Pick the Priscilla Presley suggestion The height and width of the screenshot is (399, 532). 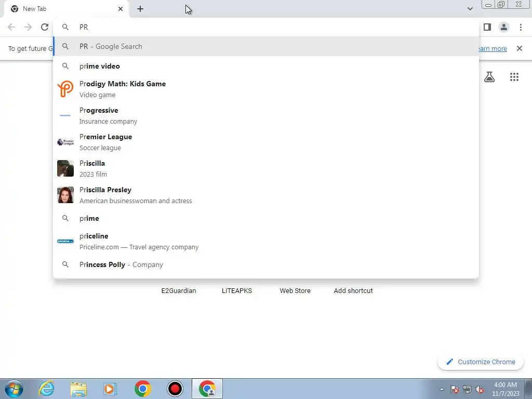266,195
